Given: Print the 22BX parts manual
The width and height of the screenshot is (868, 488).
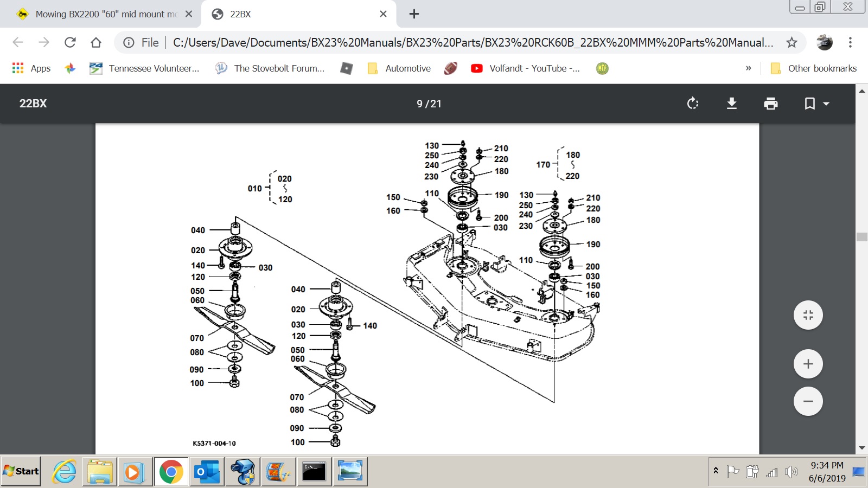Looking at the screenshot, I should [770, 104].
